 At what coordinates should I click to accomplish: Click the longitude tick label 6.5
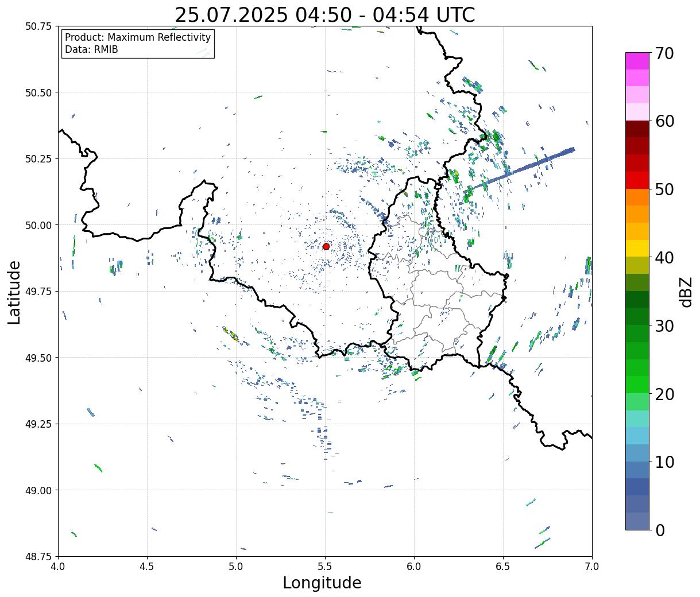pos(503,567)
